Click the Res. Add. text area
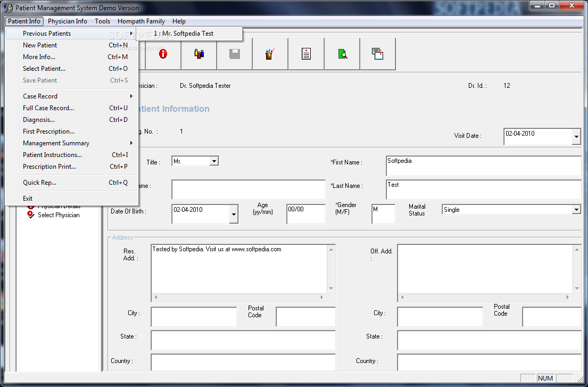The width and height of the screenshot is (588, 387). point(239,269)
